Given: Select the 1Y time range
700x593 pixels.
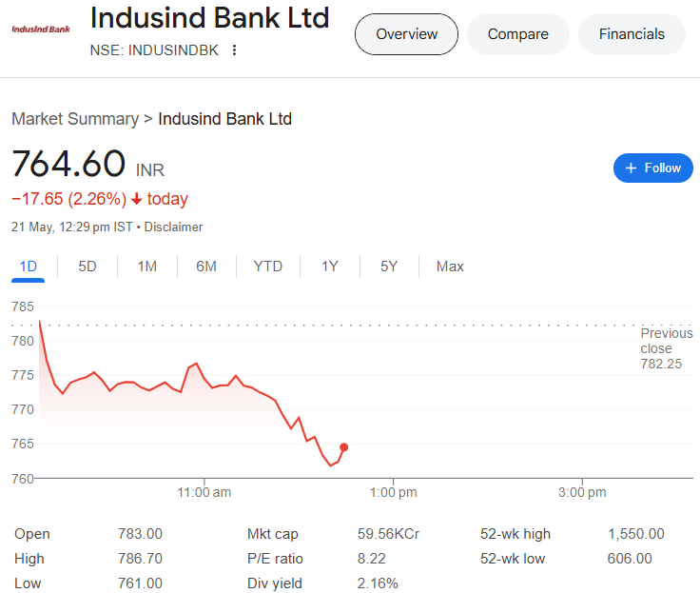Looking at the screenshot, I should (330, 267).
